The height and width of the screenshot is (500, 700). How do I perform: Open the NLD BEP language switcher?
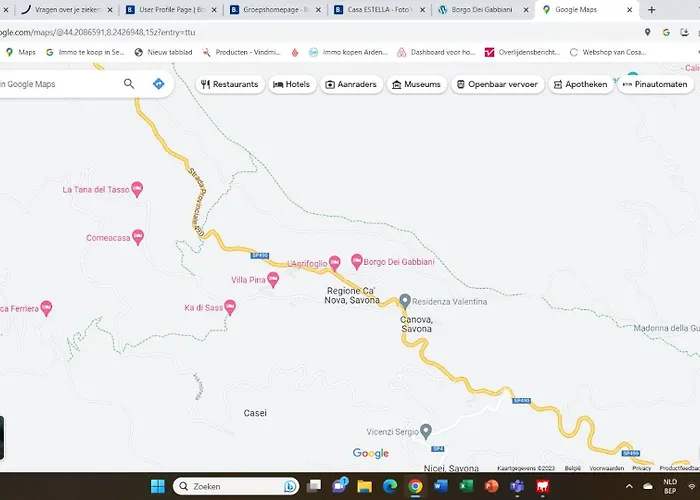pyautogui.click(x=670, y=486)
